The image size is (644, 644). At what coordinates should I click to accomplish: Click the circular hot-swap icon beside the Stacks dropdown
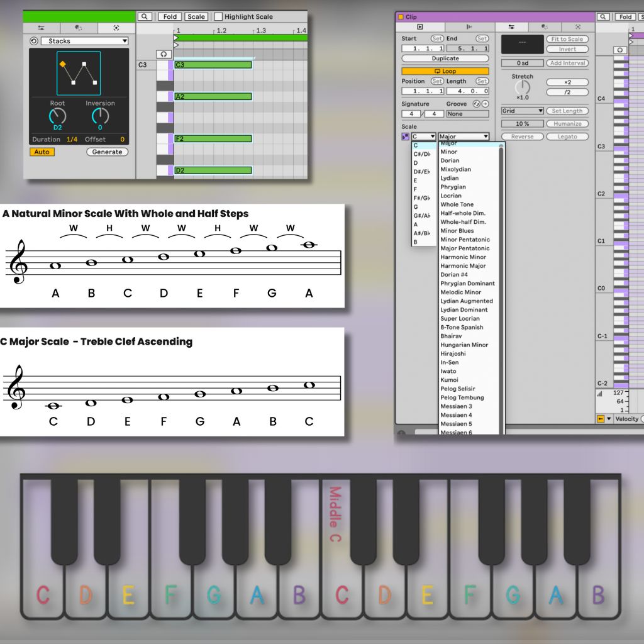pyautogui.click(x=33, y=41)
